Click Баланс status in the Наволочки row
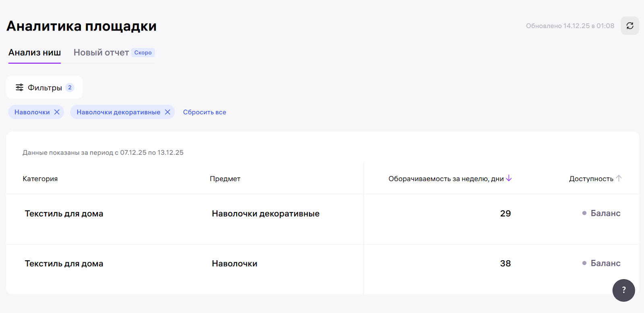 601,263
